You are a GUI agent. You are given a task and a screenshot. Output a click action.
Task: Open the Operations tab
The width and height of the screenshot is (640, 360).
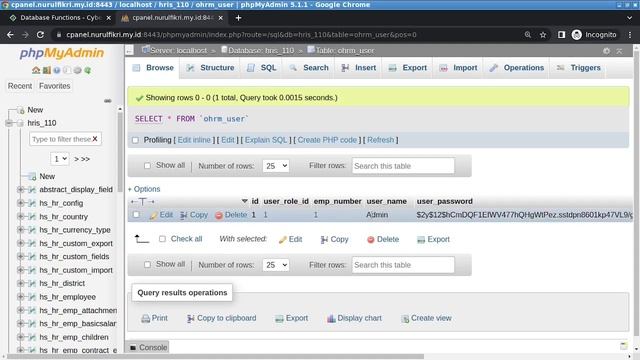pos(517,68)
